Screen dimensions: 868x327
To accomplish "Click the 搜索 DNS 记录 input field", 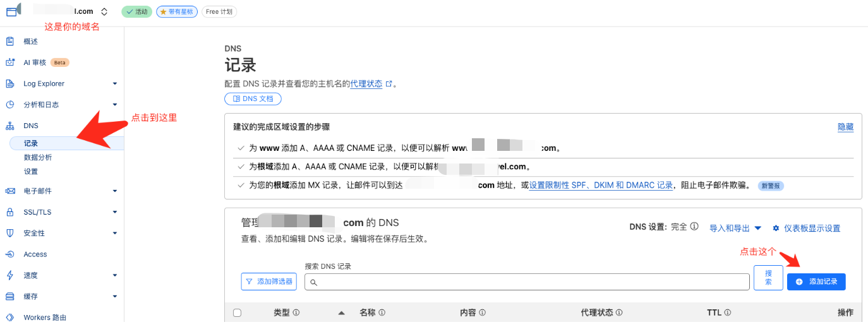I will coord(527,282).
